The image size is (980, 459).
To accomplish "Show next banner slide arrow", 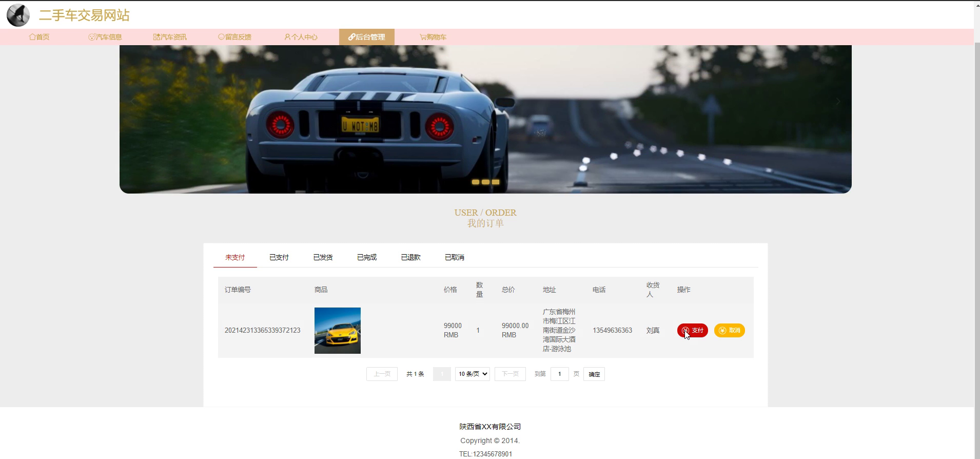I will tap(838, 102).
